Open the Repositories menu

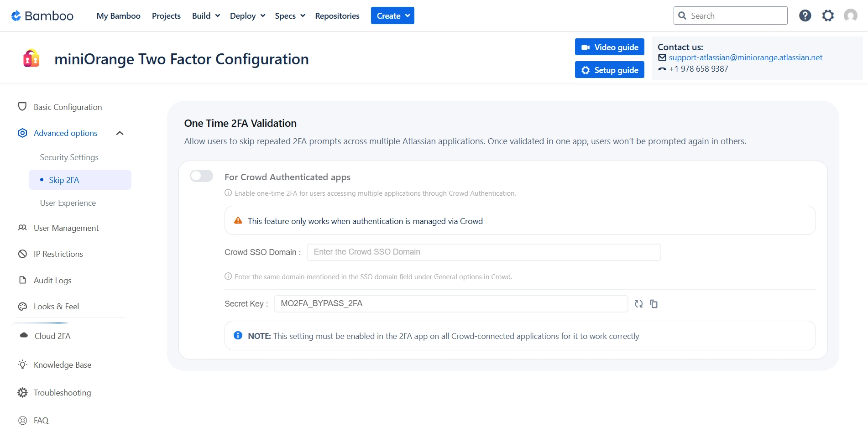[337, 15]
